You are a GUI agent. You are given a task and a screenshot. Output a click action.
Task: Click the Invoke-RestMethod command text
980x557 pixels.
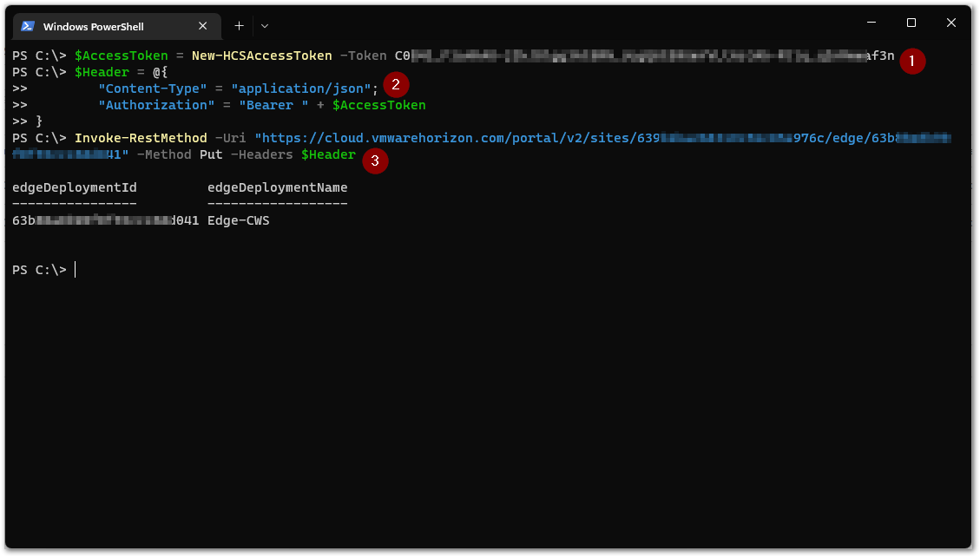(141, 138)
